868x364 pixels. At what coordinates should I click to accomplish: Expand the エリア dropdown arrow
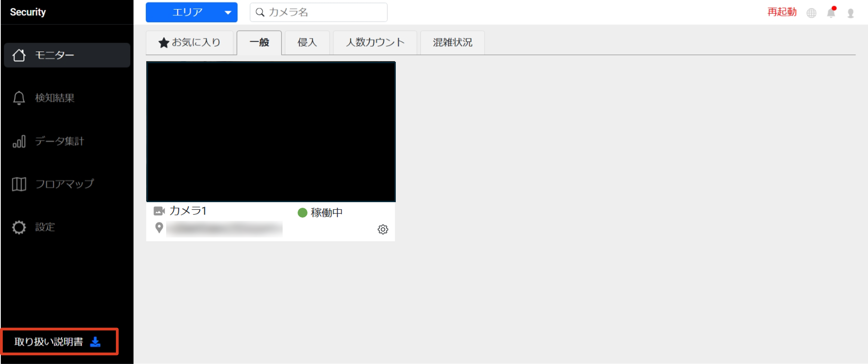[x=228, y=13]
